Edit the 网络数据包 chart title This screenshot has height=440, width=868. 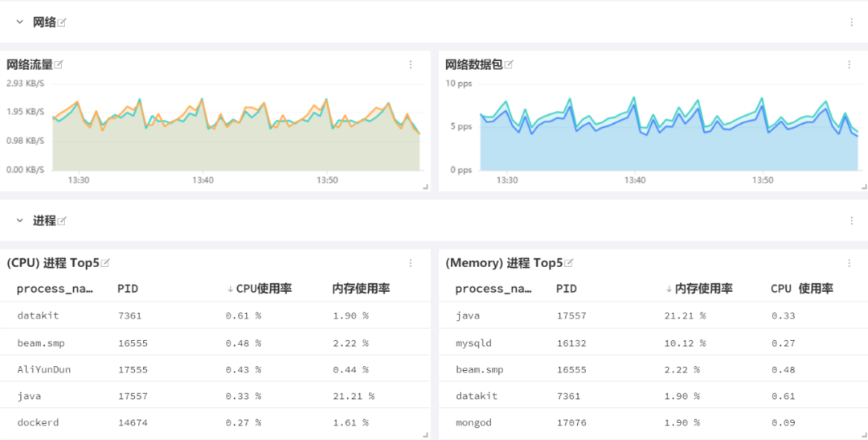[509, 65]
